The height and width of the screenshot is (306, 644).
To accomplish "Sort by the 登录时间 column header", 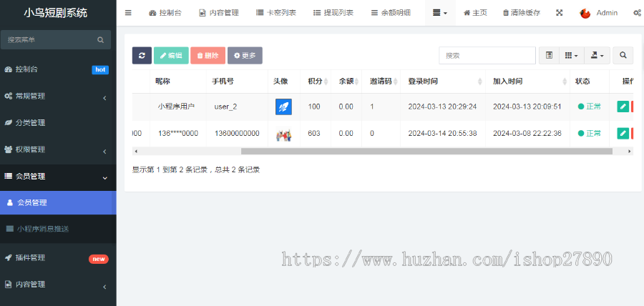I will [443, 82].
